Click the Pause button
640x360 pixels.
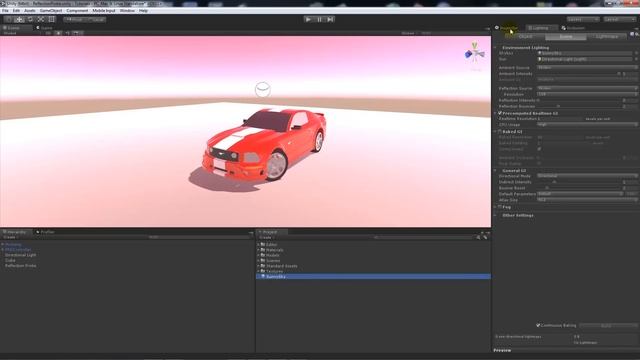click(x=320, y=19)
